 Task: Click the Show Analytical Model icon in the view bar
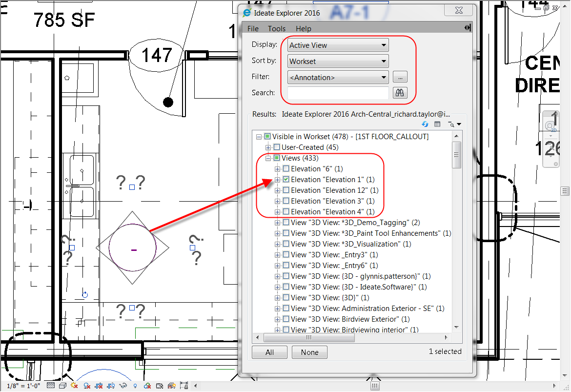tap(172, 386)
